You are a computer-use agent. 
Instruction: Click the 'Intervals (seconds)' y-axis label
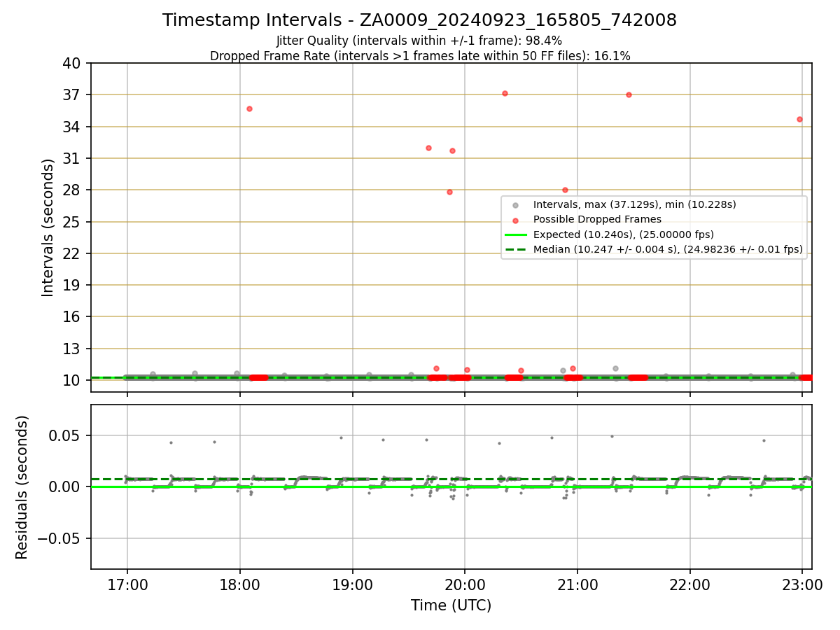(48, 227)
